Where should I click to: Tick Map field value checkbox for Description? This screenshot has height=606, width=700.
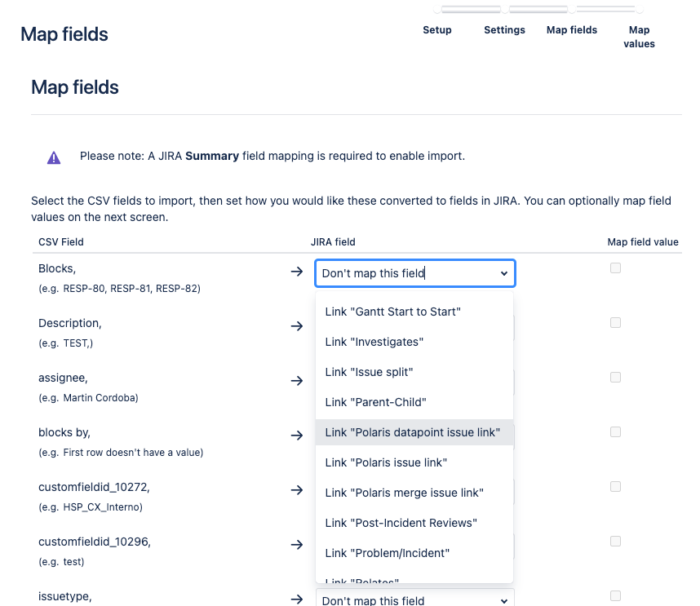pyautogui.click(x=616, y=323)
